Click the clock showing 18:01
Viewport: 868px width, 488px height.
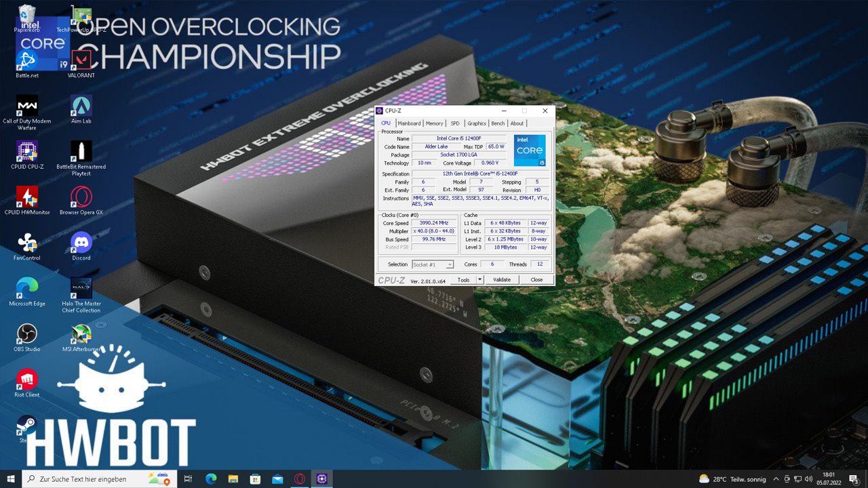(828, 479)
